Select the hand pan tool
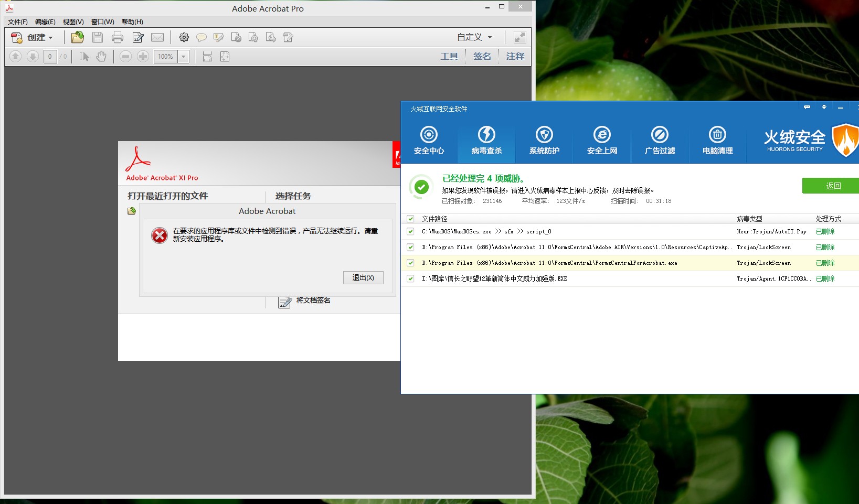Viewport: 859px width, 504px height. [101, 56]
